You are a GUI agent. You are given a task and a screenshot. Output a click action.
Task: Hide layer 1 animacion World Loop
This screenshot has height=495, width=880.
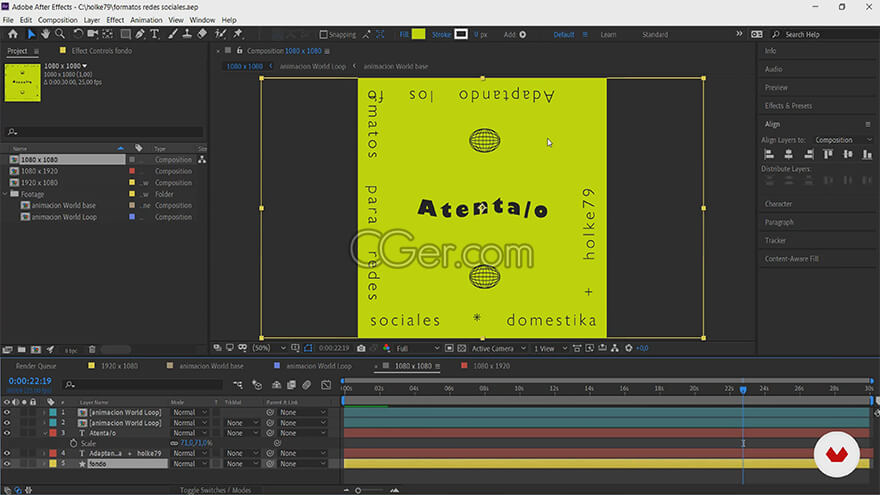(7, 412)
